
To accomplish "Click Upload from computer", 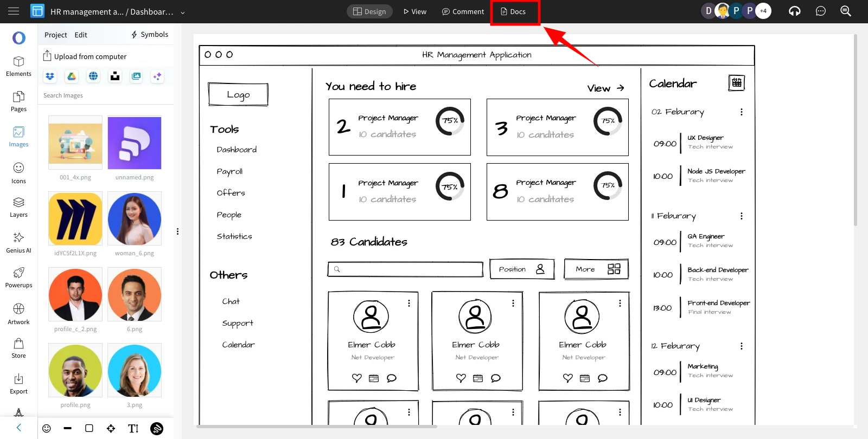I will click(x=85, y=56).
